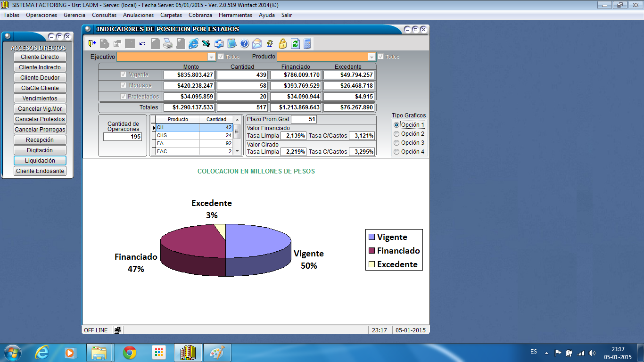The height and width of the screenshot is (362, 644).
Task: Click the exit door icon in toolbar
Action: (x=92, y=44)
